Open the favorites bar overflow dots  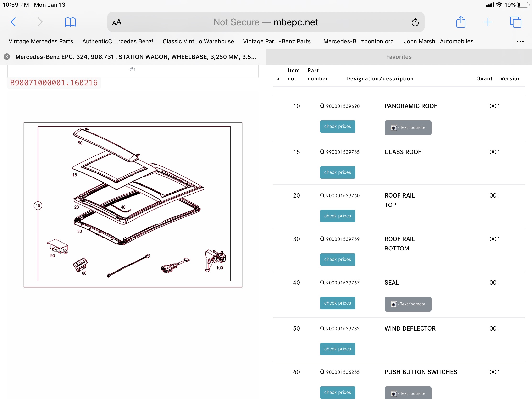tap(520, 42)
